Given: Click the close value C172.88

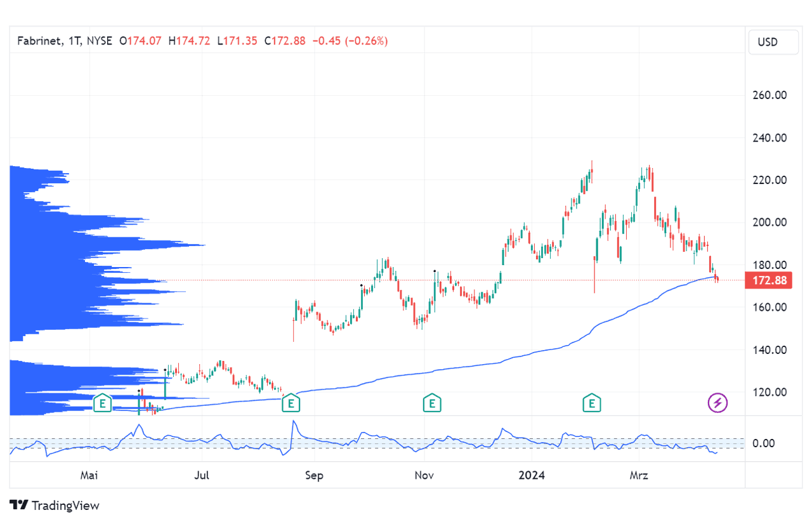Looking at the screenshot, I should (284, 41).
